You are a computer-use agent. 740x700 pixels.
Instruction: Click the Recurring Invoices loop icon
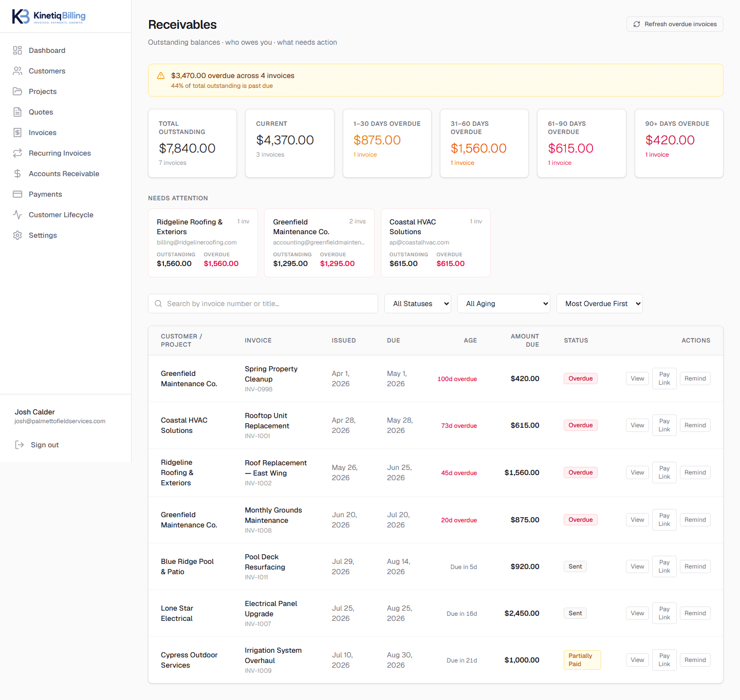click(17, 153)
